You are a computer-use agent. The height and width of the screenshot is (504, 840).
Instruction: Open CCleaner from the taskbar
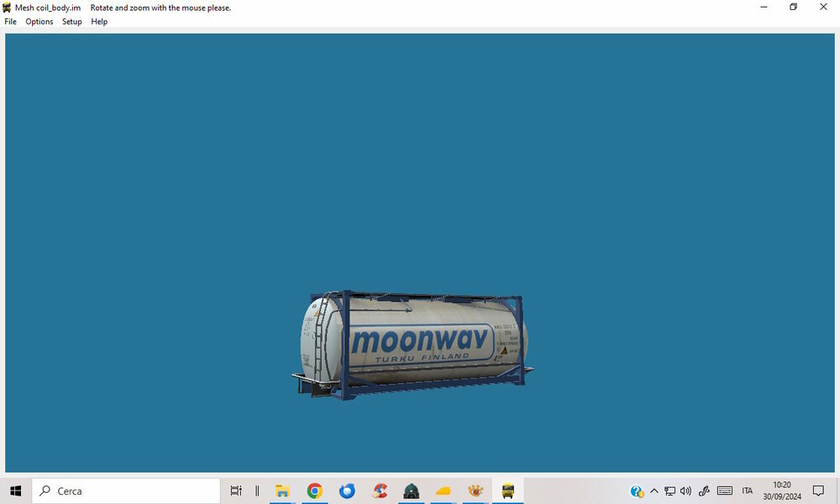380,491
